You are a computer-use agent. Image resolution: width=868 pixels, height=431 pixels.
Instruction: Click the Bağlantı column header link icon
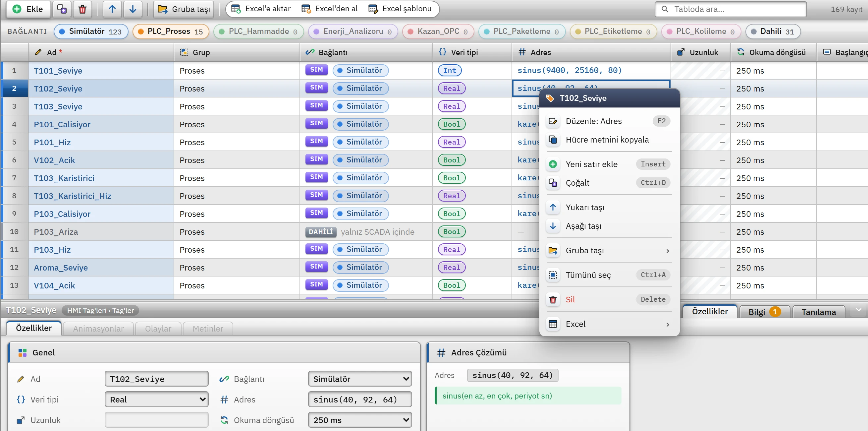[310, 52]
